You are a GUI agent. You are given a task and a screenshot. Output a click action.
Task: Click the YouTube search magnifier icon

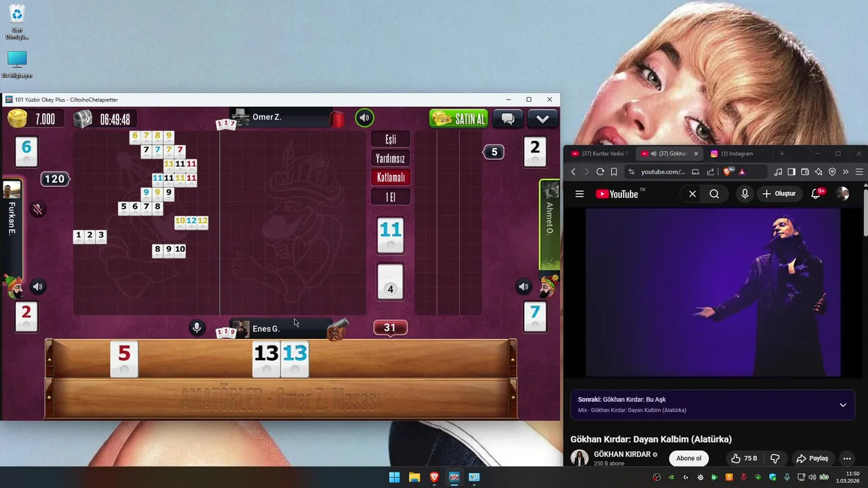714,194
